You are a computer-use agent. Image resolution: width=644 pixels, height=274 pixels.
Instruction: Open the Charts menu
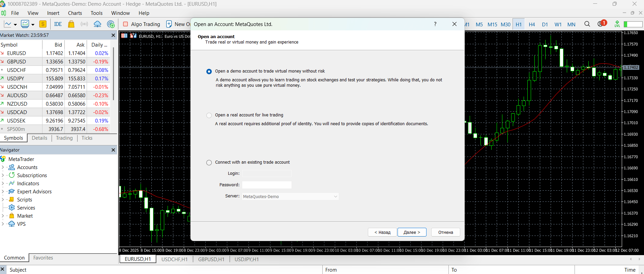pyautogui.click(x=75, y=13)
